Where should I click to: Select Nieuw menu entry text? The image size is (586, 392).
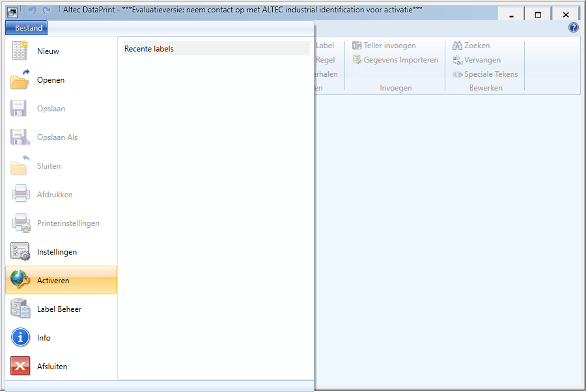pyautogui.click(x=48, y=51)
